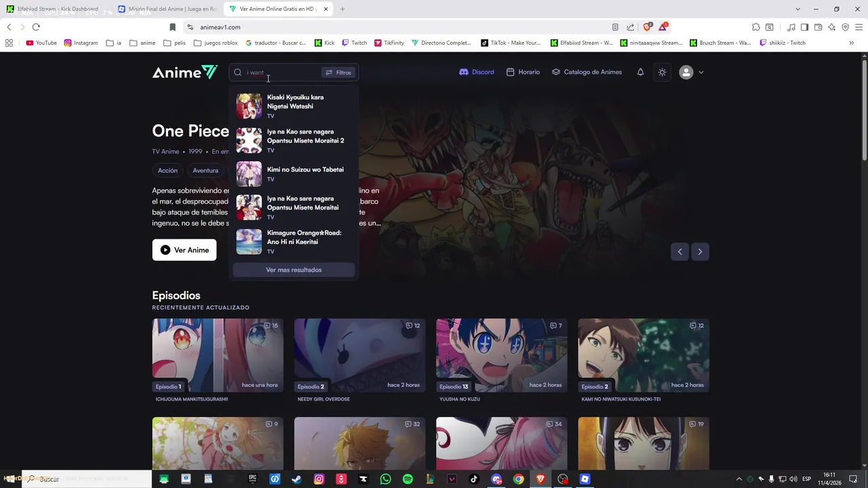This screenshot has height=488, width=868.
Task: Select the Acción genre tag
Action: point(167,170)
